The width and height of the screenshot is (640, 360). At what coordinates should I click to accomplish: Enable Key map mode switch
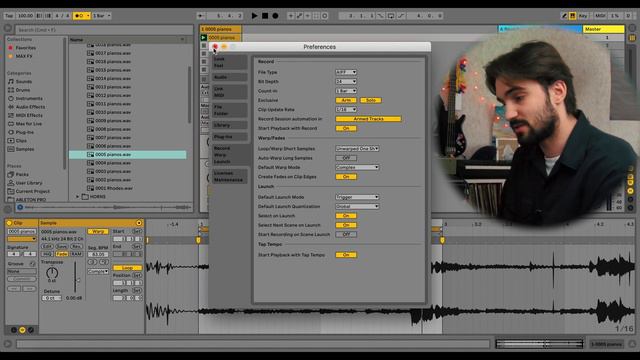pyautogui.click(x=583, y=16)
